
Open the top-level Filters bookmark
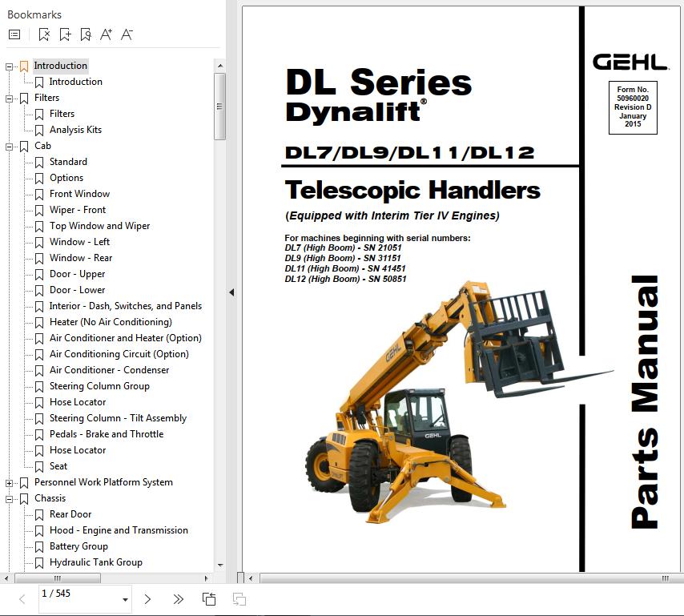46,98
